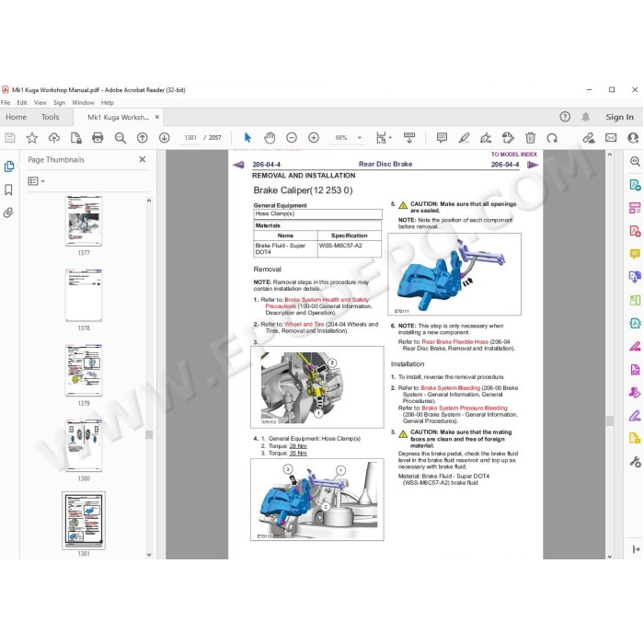Open Rear Brake Flexible Hose link
644x644 pixels.
point(455,341)
